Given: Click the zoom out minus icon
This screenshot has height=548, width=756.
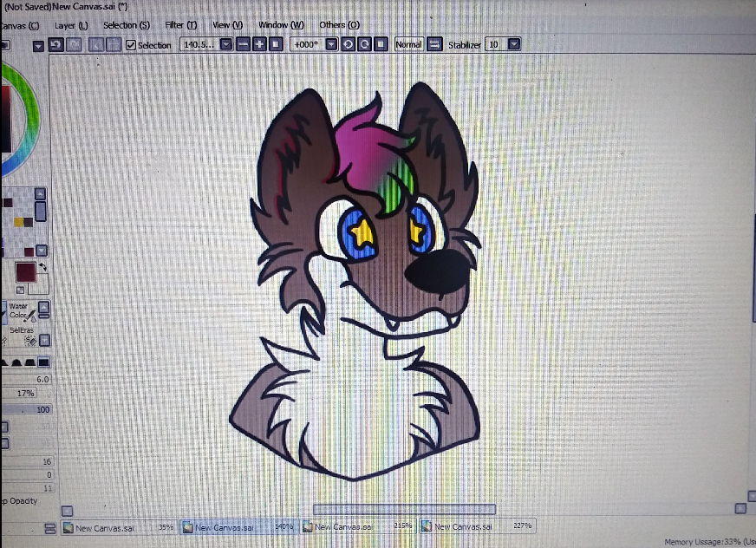Looking at the screenshot, I should pyautogui.click(x=244, y=44).
